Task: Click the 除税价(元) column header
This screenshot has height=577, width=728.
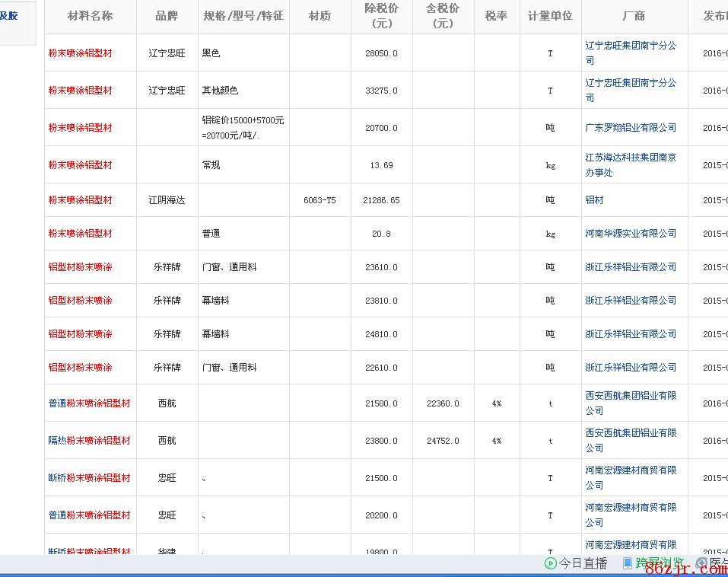Action: tap(381, 16)
